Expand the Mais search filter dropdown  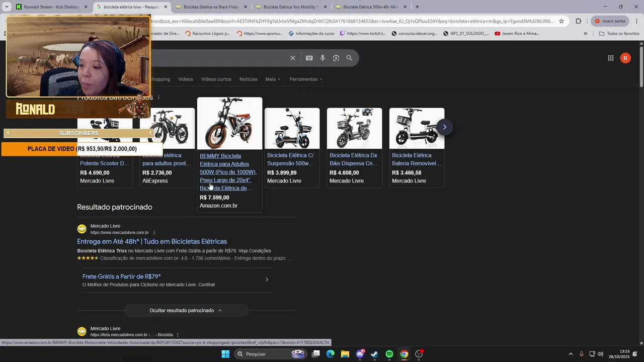coord(273,79)
